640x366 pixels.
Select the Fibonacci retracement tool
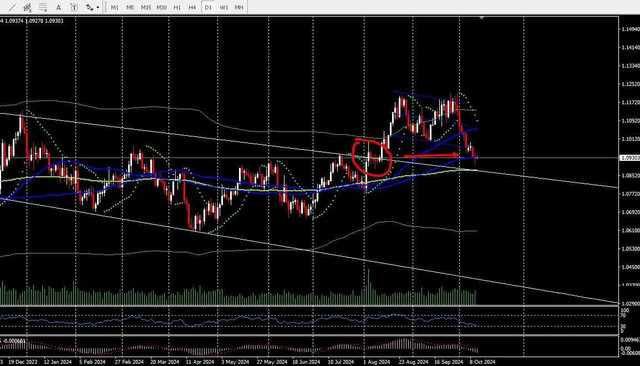(43, 7)
